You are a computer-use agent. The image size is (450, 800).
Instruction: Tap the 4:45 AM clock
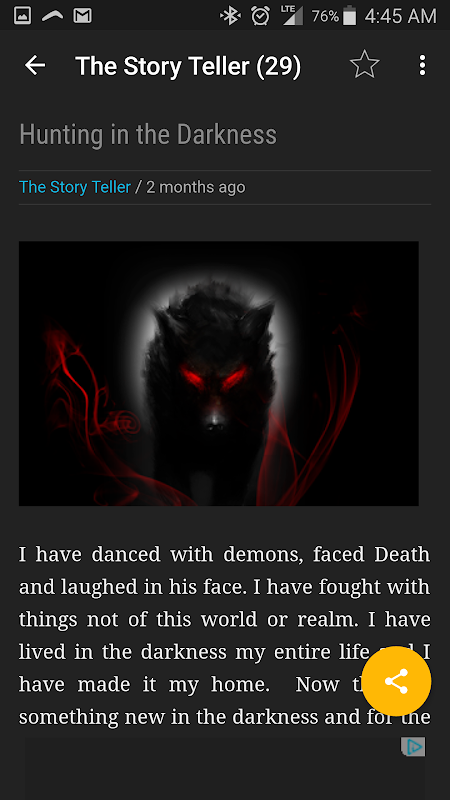coord(401,16)
